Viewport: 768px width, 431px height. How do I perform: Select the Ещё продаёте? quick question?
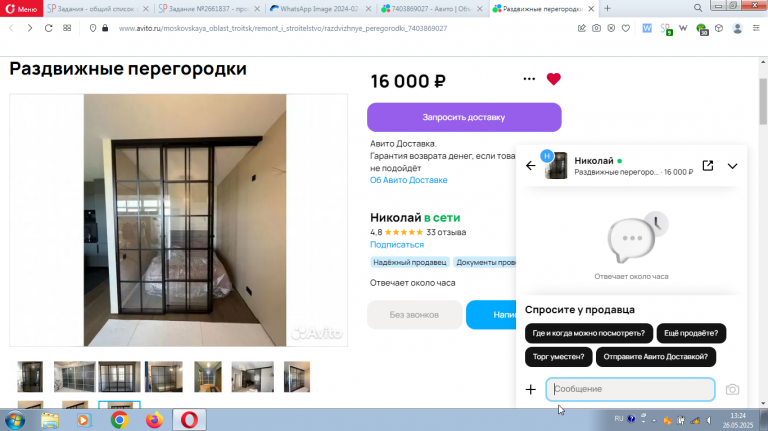pyautogui.click(x=691, y=333)
